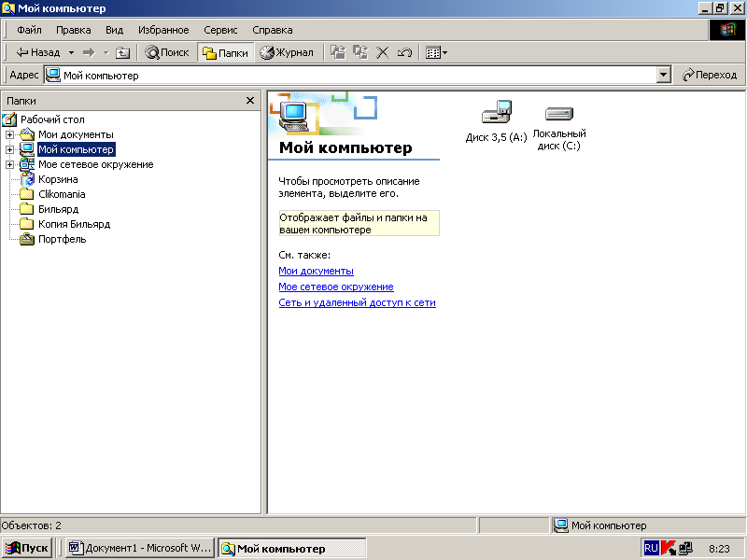
Task: Click the Объектов: 2 status bar text
Action: point(32,525)
